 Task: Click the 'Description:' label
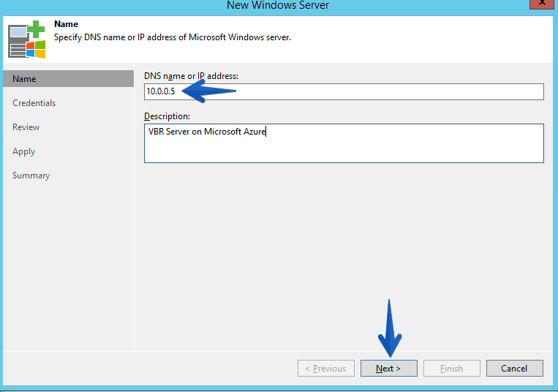coord(167,116)
